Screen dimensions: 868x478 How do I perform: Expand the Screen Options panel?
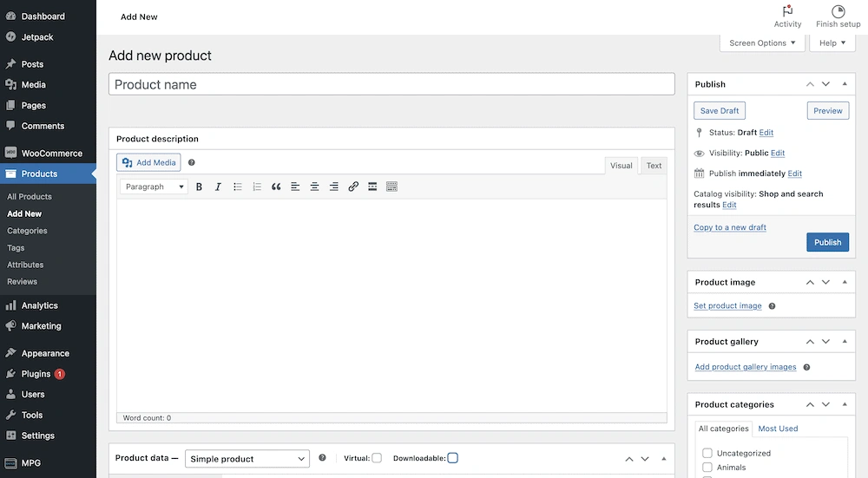coord(762,43)
